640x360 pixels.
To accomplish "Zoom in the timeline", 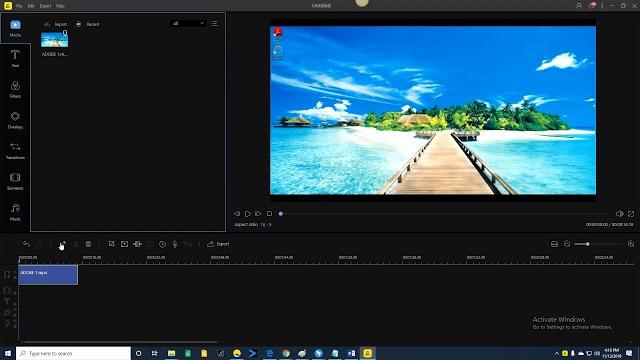I will click(631, 244).
